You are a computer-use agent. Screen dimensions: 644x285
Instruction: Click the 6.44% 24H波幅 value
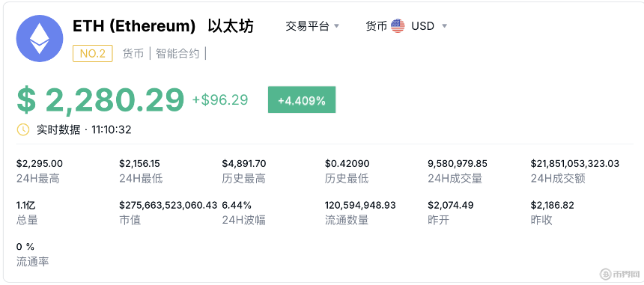coord(237,205)
